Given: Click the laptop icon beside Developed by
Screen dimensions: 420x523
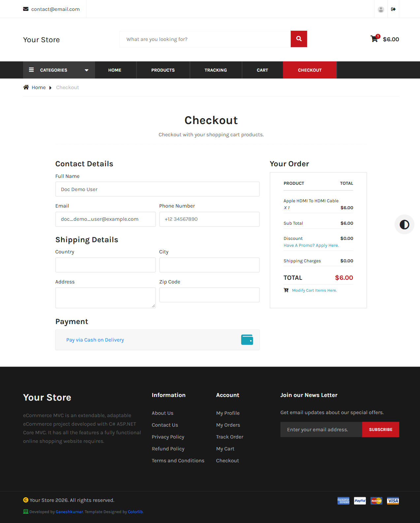Looking at the screenshot, I should [x=26, y=511].
